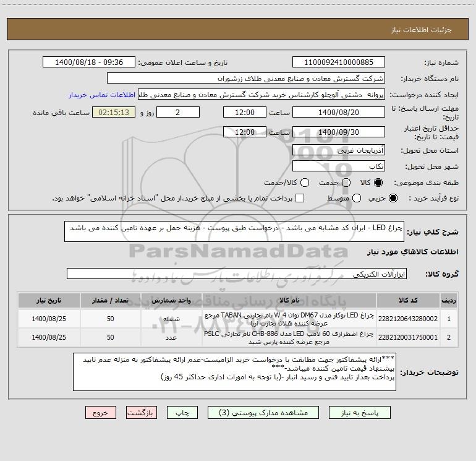Select the 'خدمت' radio button
This screenshot has height=461, width=476.
point(346,183)
